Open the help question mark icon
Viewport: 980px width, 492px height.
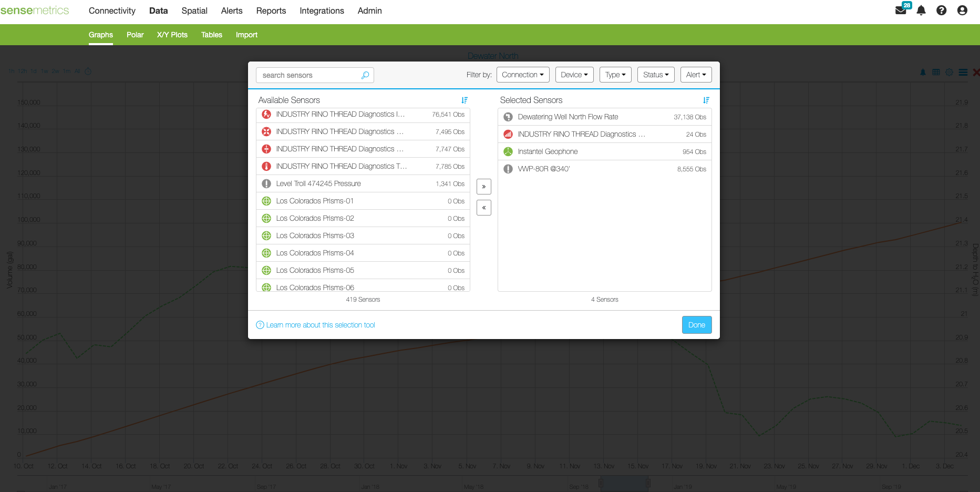942,11
